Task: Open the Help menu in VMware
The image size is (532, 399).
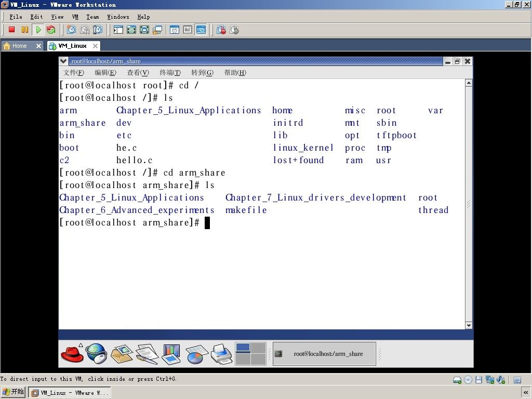Action: click(143, 17)
